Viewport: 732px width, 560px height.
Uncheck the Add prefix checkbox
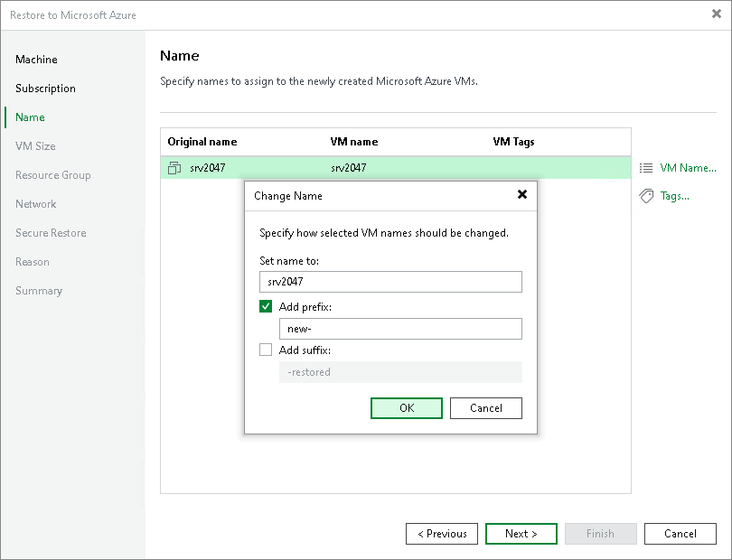coord(266,306)
